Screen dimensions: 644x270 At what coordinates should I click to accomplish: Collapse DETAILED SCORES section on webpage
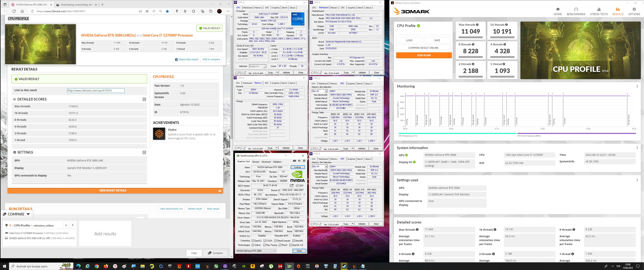pos(144,99)
